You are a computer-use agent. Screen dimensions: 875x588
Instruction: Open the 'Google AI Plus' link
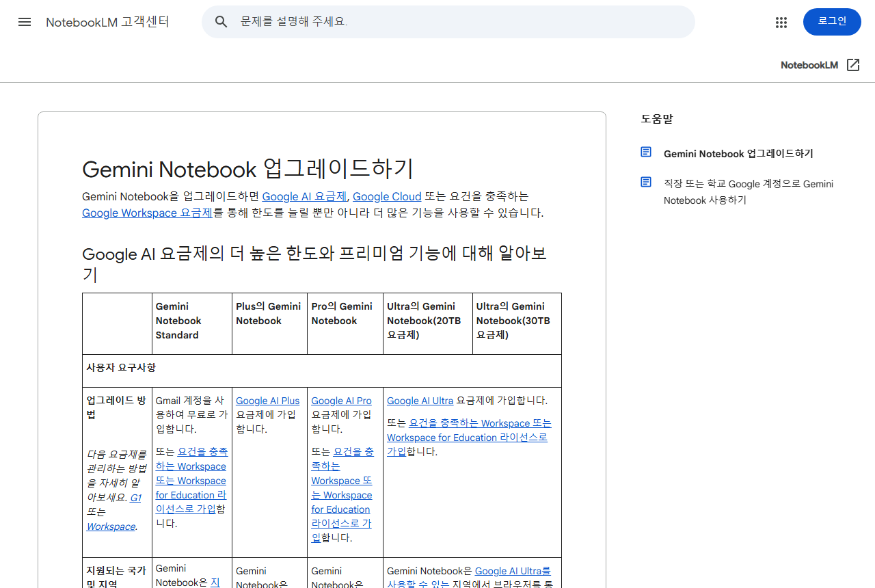tap(267, 401)
